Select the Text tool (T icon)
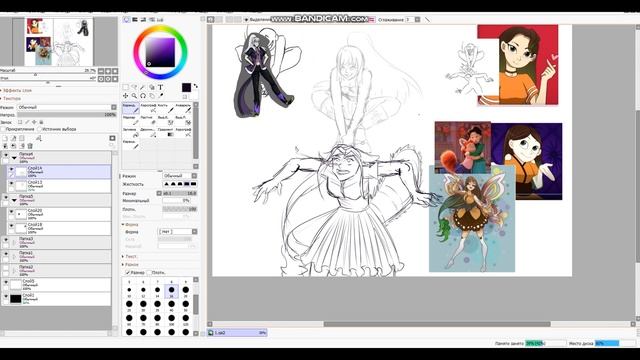This screenshot has width=640, height=360. pos(160,87)
